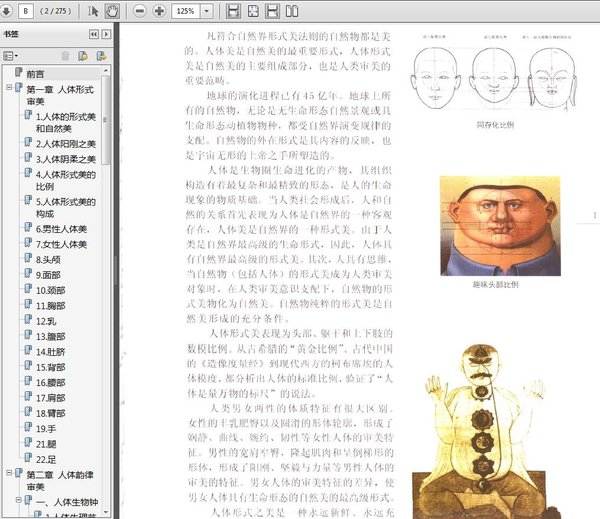
Task: Click the expand current bookmark icon
Action: click(x=101, y=56)
